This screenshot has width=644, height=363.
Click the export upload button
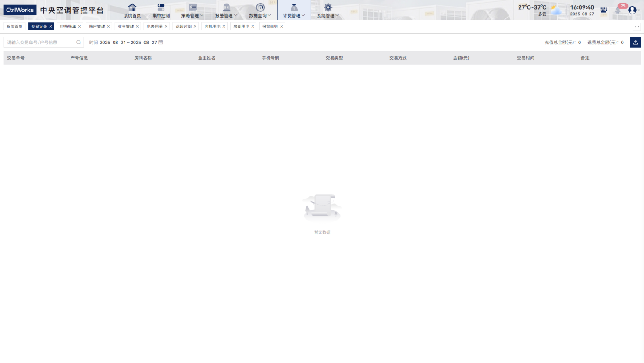pyautogui.click(x=635, y=43)
